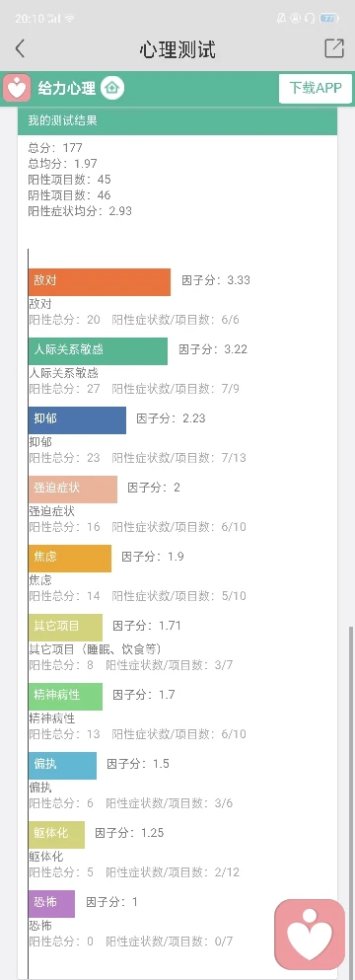The height and width of the screenshot is (980, 355).
Task: Select the 其它项目 yellow bar
Action: coord(66,628)
